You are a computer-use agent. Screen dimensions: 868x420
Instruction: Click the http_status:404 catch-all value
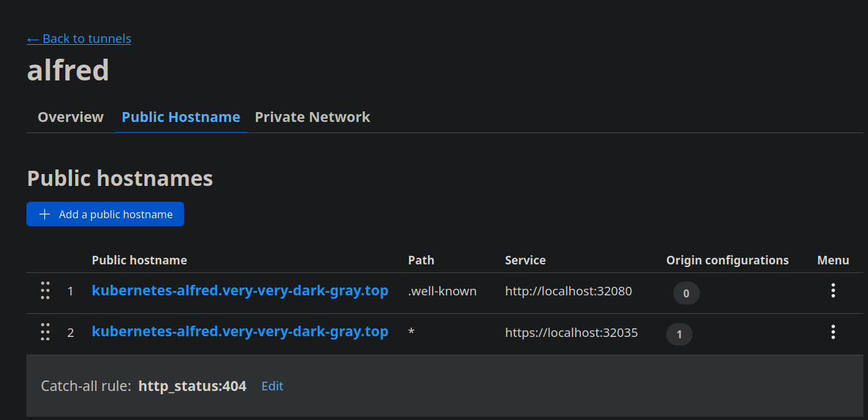pos(192,386)
